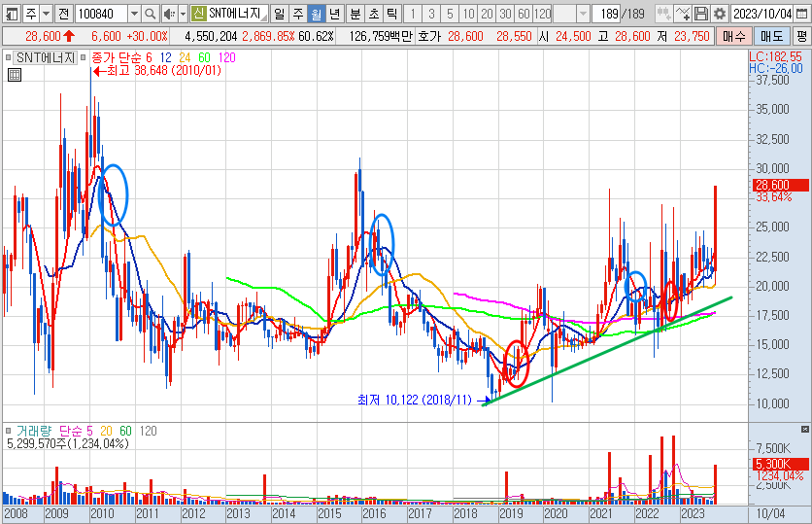Select interval 60 button
Viewport: 812px width, 524px height.
point(524,14)
